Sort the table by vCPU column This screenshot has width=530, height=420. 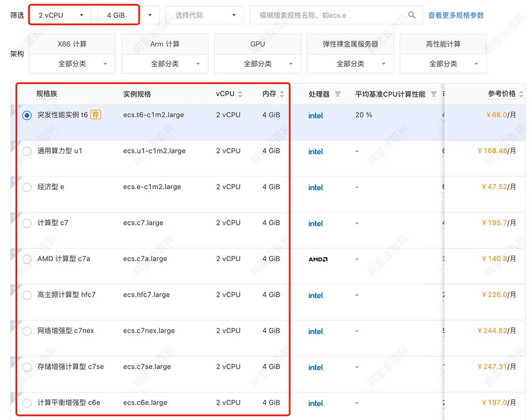[x=240, y=94]
